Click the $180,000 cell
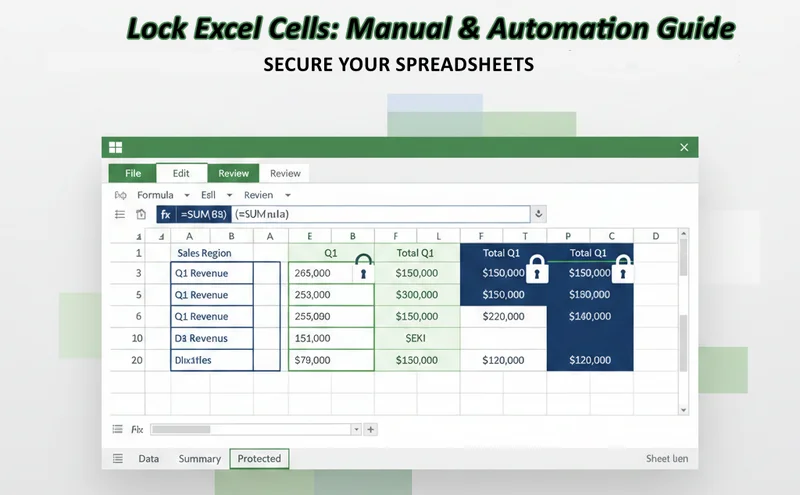Viewport: 800px width, 495px height. (x=590, y=294)
